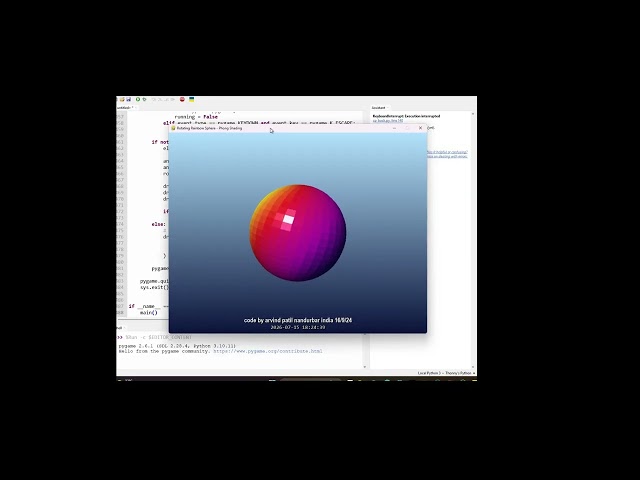Click the Step over toolbar icon
This screenshot has height=480, width=640.
point(154,99)
